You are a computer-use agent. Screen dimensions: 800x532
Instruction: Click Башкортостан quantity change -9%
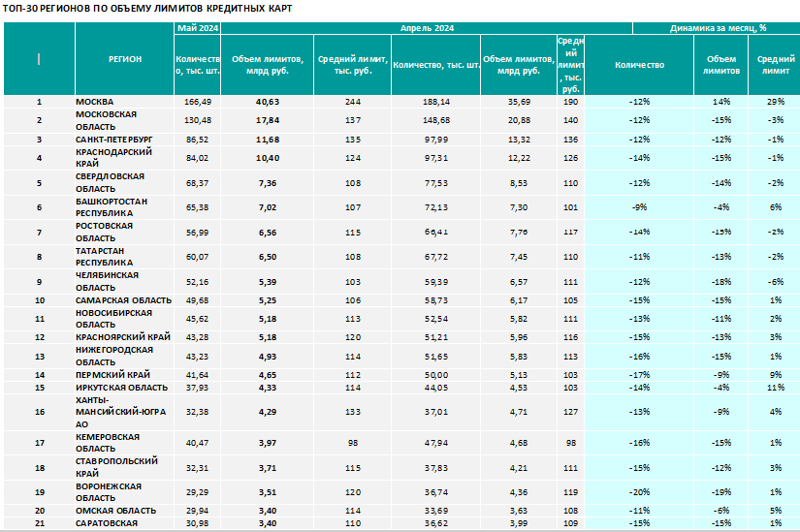[x=639, y=207]
